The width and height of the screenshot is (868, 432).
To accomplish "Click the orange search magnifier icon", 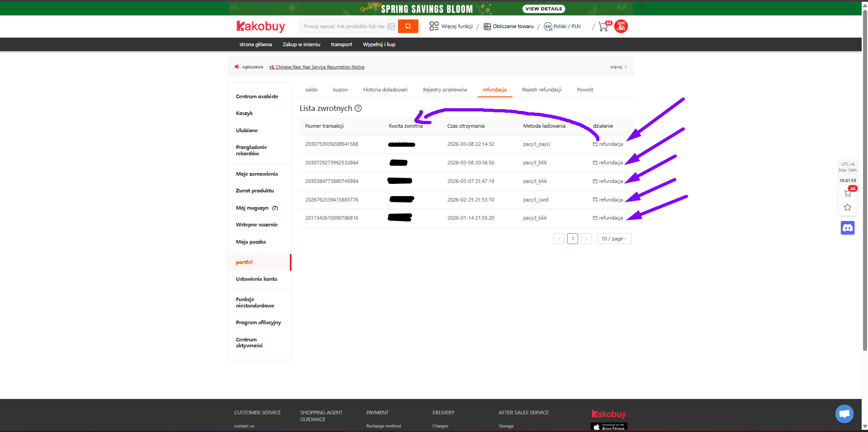I will pyautogui.click(x=408, y=26).
